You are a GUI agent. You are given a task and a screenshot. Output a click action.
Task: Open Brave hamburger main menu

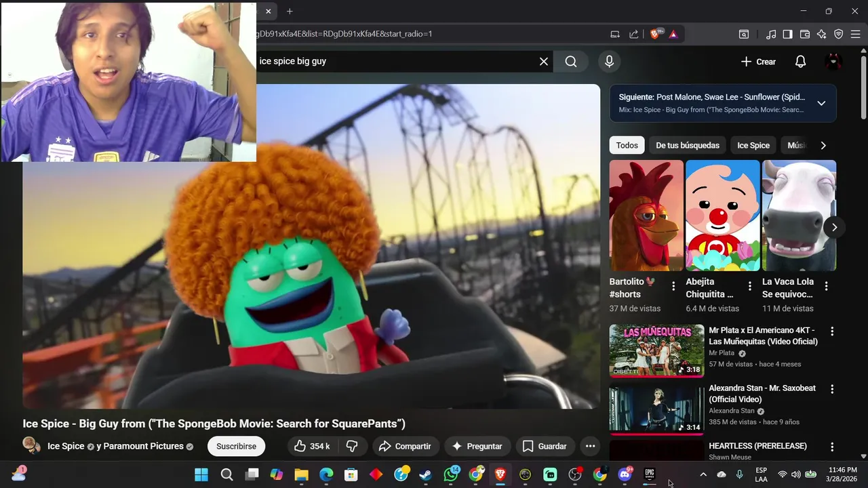tap(856, 34)
